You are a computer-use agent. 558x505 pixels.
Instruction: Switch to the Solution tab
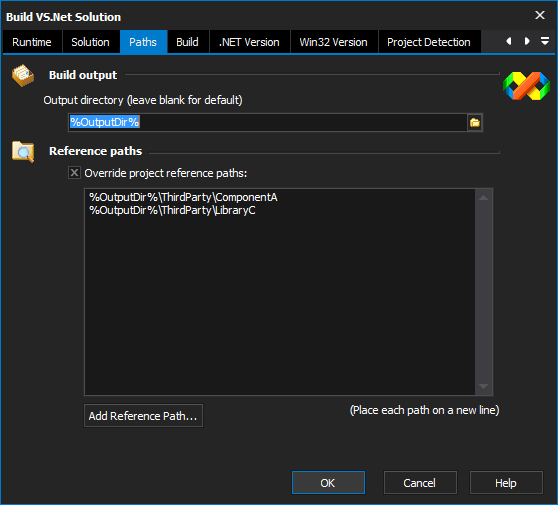coord(90,42)
